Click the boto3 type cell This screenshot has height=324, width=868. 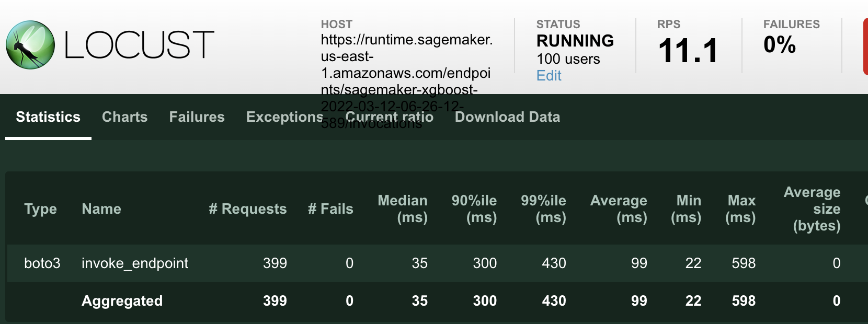(42, 263)
